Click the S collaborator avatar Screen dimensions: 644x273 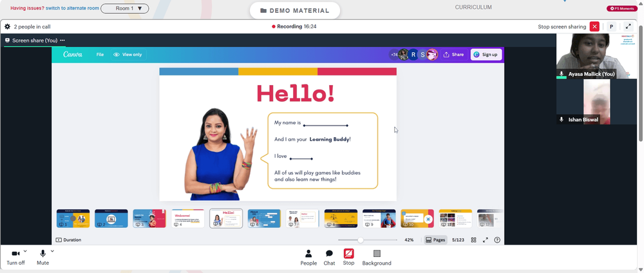tap(422, 55)
